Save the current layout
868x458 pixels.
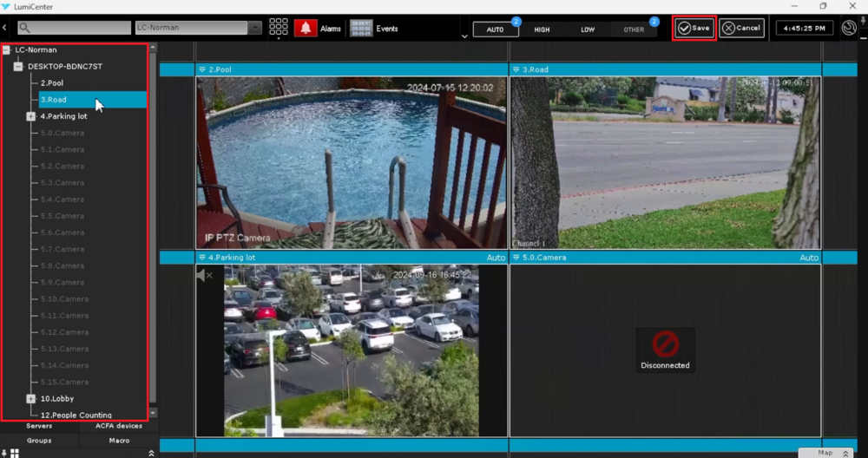tap(694, 28)
